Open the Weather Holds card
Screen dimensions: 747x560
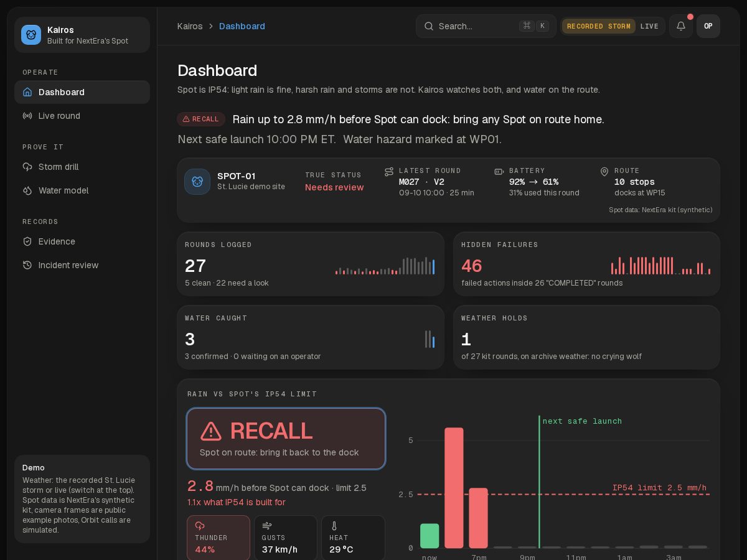click(x=587, y=337)
